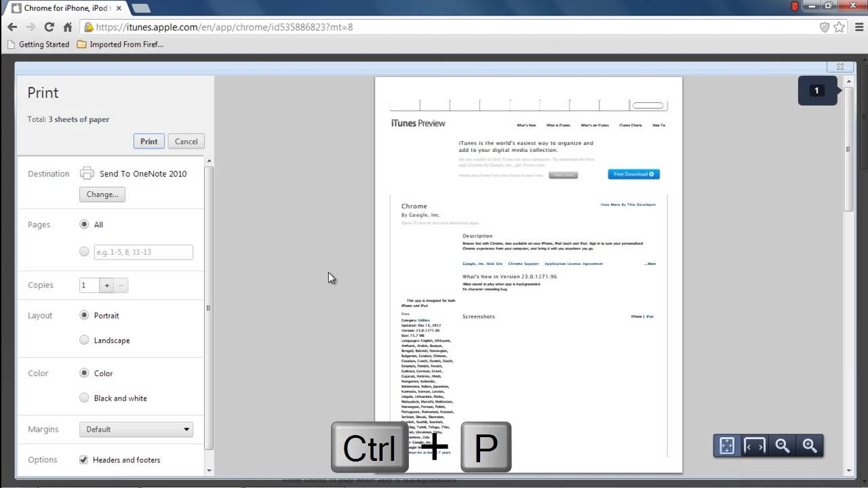Zoom out of the print preview

point(782,446)
